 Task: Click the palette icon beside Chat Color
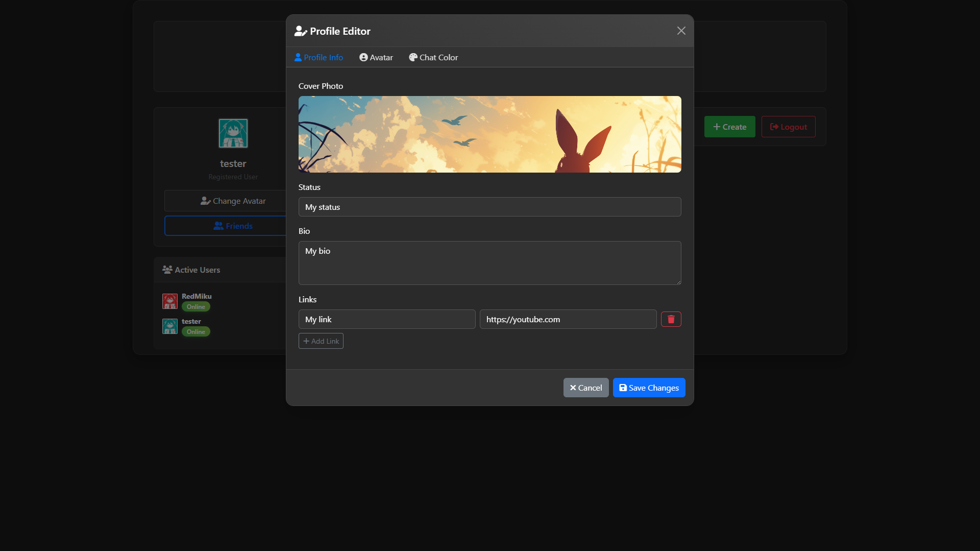pos(413,58)
